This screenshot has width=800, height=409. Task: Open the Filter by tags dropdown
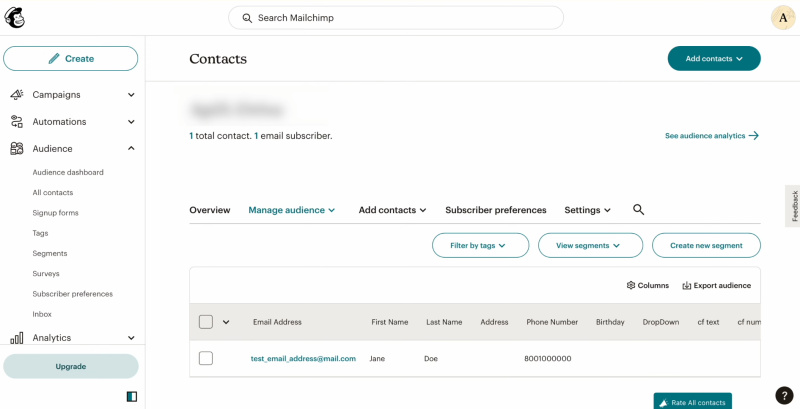pos(481,245)
